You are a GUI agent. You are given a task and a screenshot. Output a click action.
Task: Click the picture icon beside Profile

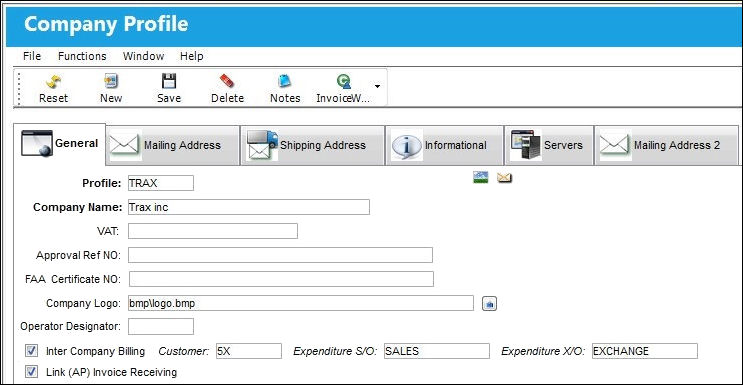480,177
